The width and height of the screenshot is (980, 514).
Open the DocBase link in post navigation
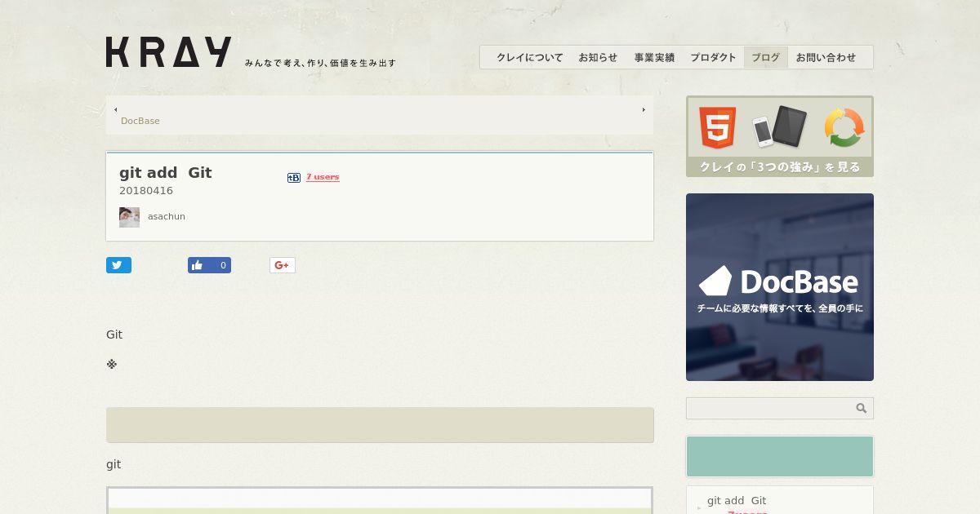(x=140, y=121)
